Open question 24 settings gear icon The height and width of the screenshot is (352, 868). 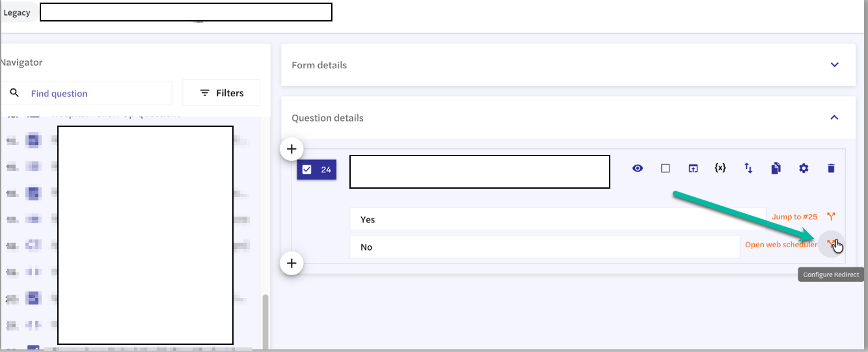[x=804, y=169]
